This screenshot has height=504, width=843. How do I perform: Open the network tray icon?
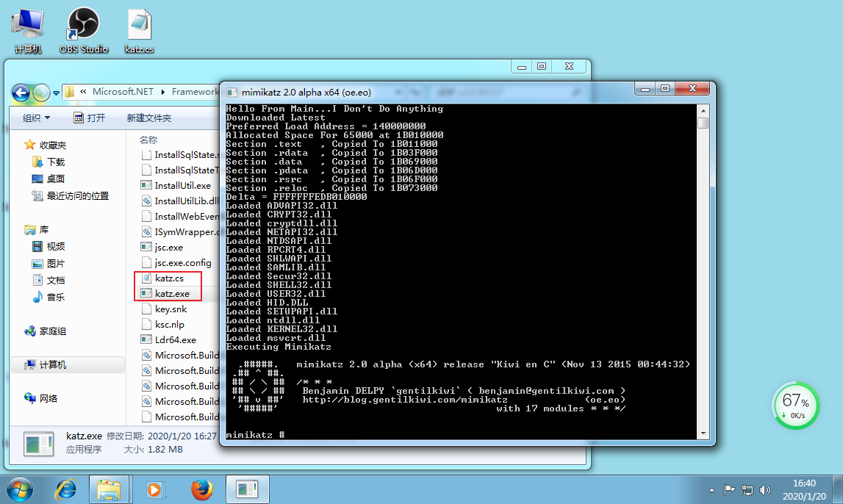point(747,490)
